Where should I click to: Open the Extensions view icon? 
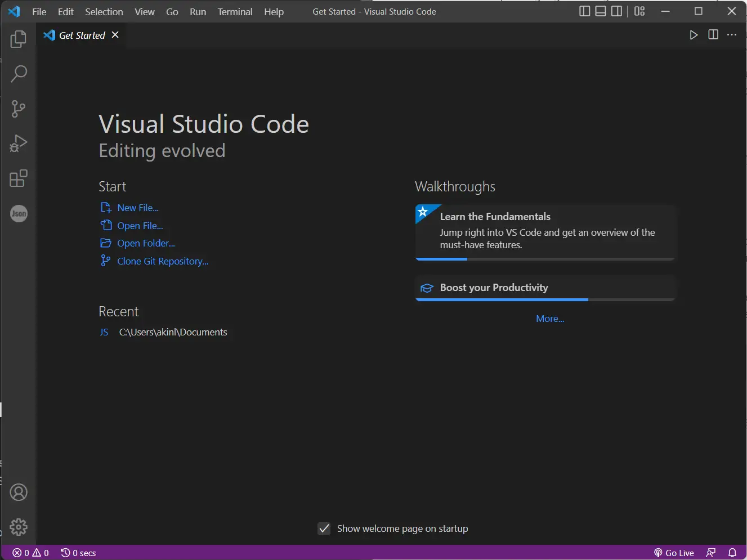pyautogui.click(x=19, y=178)
